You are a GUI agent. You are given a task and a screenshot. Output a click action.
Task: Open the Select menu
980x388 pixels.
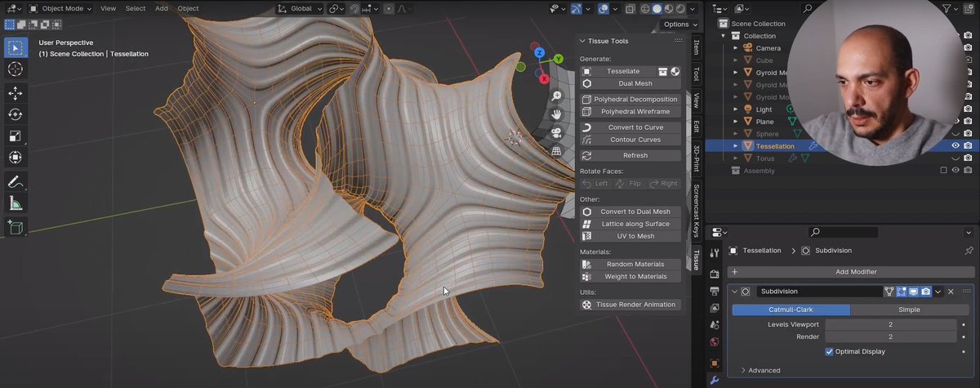coord(136,8)
